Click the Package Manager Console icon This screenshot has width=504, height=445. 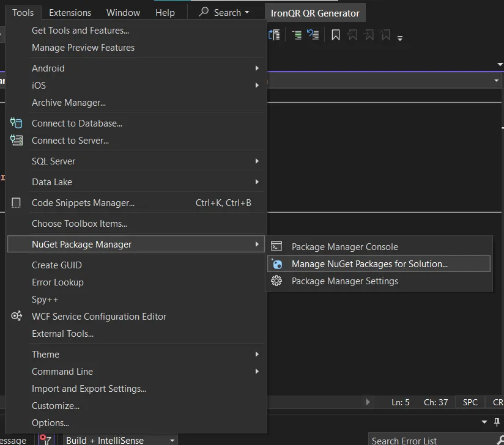(x=276, y=246)
